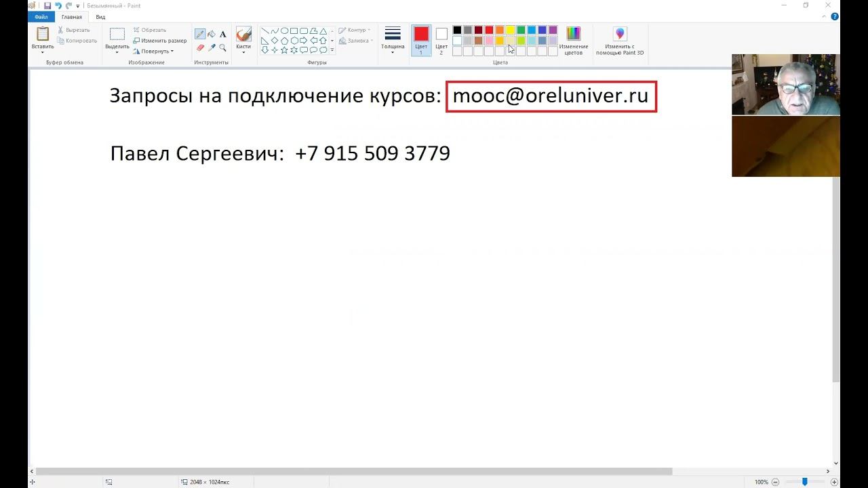The image size is (868, 488).
Task: Click the horizontal canvas scrollbar
Action: click(x=354, y=471)
